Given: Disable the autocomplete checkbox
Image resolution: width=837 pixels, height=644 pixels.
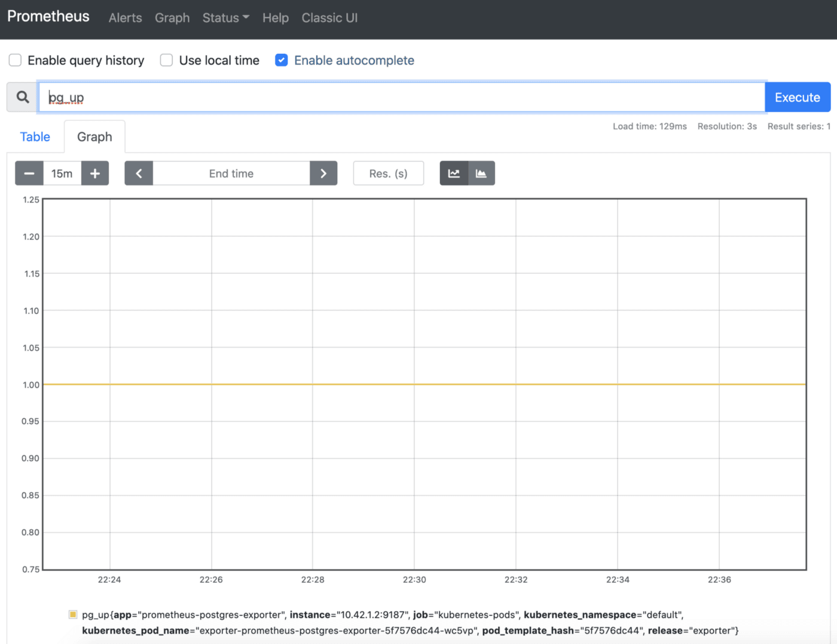Looking at the screenshot, I should pos(282,60).
